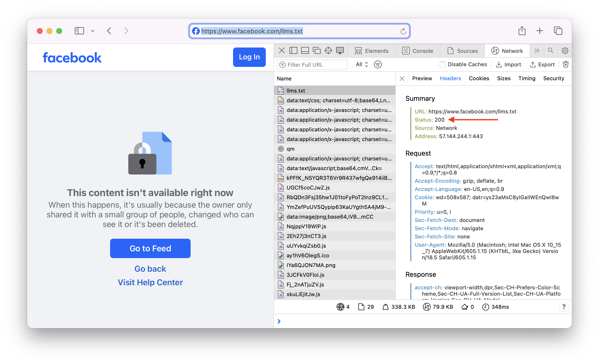
Task: Toggle docking the inspector to the side
Action: tap(293, 51)
